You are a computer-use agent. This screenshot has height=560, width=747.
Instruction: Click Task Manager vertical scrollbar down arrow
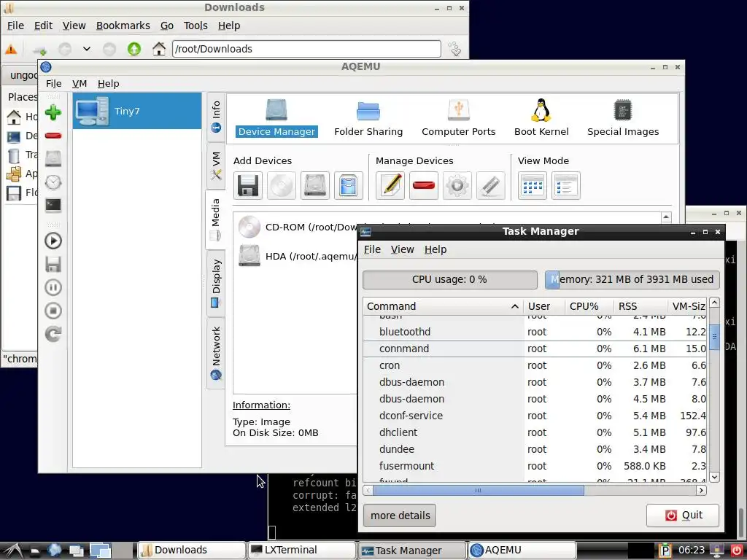[714, 477]
